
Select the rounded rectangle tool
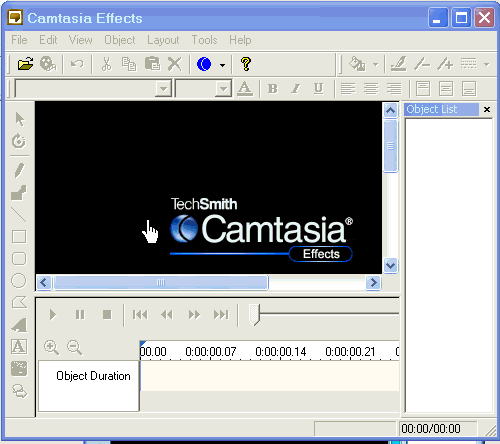click(x=19, y=259)
